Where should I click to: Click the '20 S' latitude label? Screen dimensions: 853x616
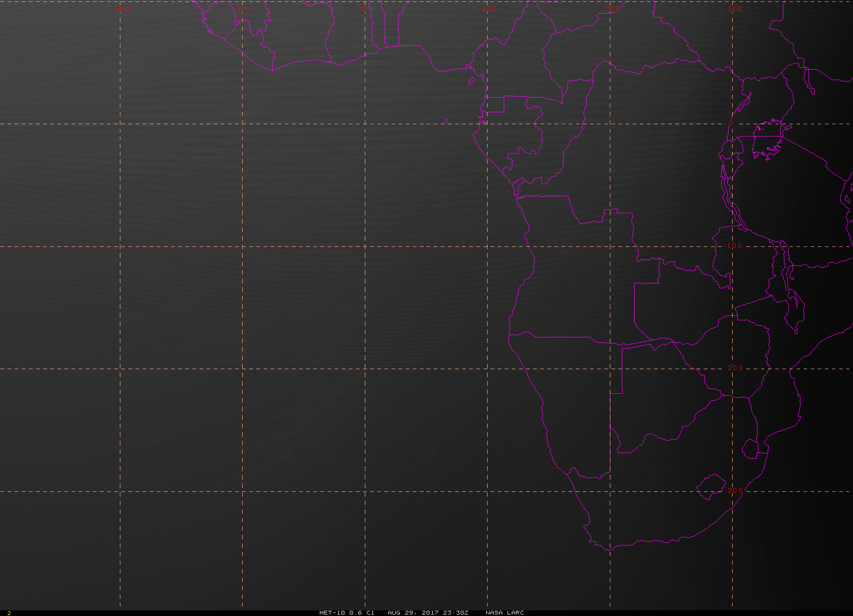coord(735,368)
